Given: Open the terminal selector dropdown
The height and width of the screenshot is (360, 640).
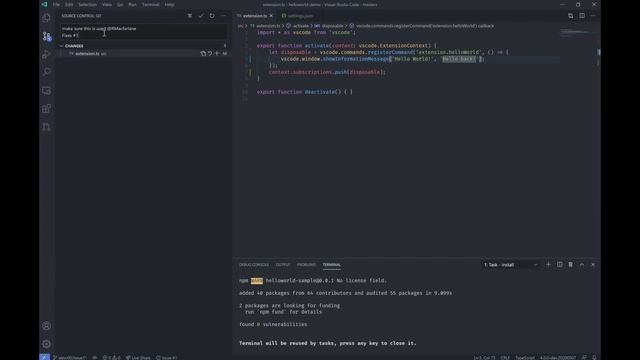Looking at the screenshot, I should coord(511,264).
